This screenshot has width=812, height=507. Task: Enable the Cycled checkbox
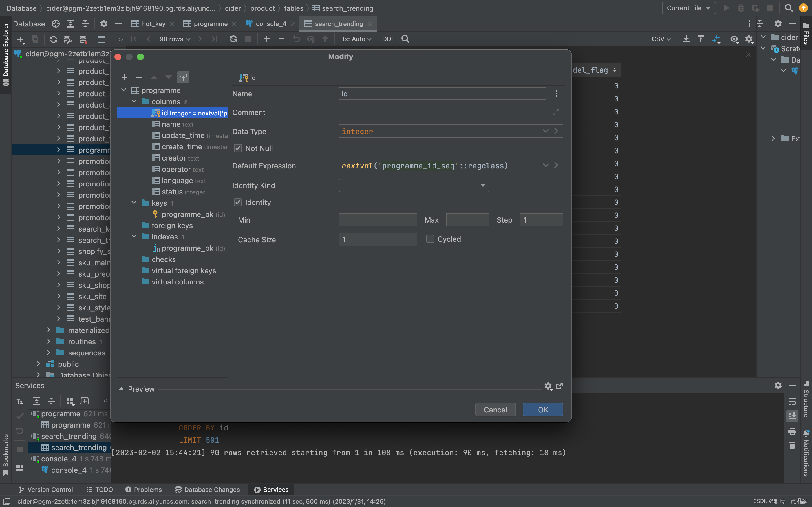(430, 239)
